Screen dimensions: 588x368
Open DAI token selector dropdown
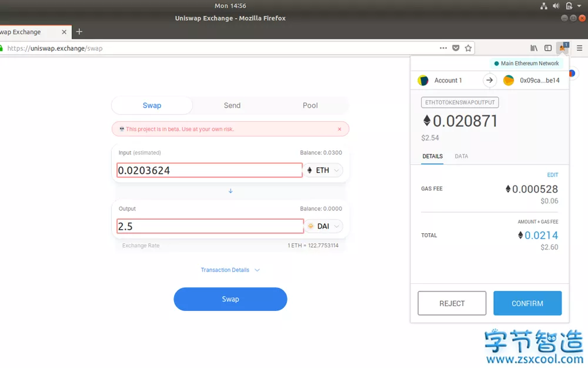tap(323, 226)
